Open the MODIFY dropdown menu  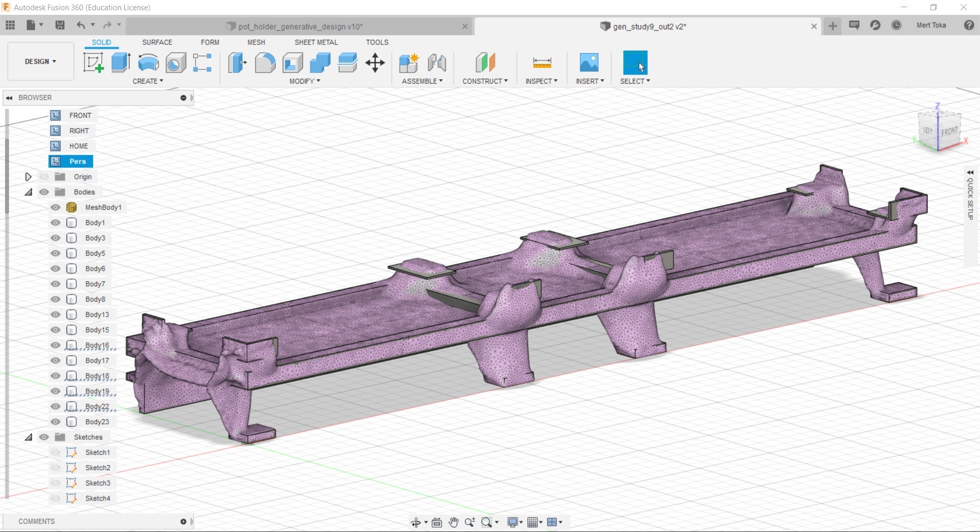click(305, 81)
